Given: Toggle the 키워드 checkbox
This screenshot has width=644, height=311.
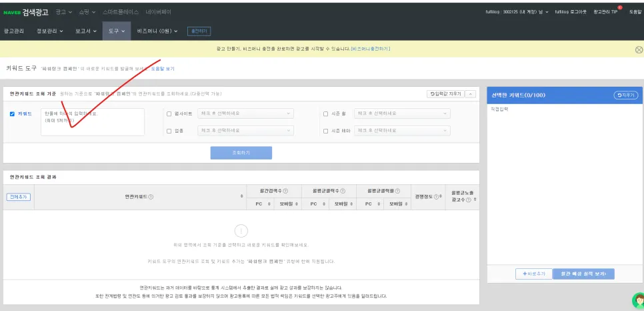Looking at the screenshot, I should pos(12,114).
